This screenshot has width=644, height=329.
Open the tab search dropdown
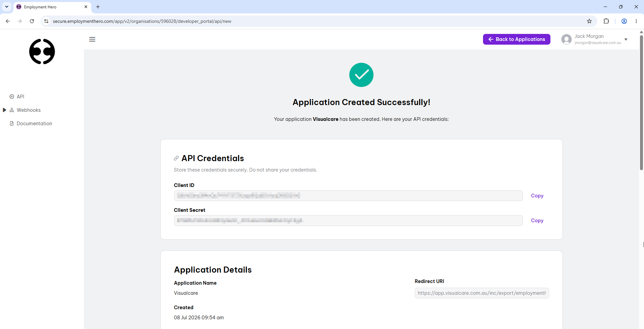(x=6, y=7)
